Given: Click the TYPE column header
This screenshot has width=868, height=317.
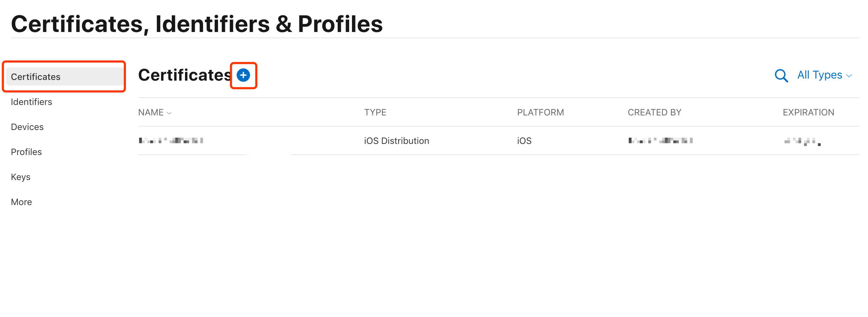Looking at the screenshot, I should click(x=375, y=113).
